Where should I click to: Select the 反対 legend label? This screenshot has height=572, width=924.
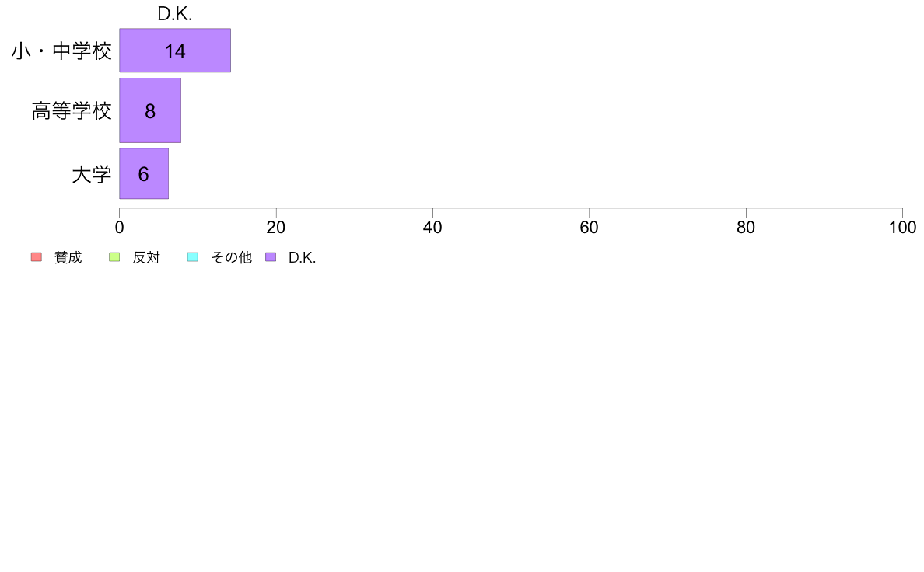click(146, 257)
